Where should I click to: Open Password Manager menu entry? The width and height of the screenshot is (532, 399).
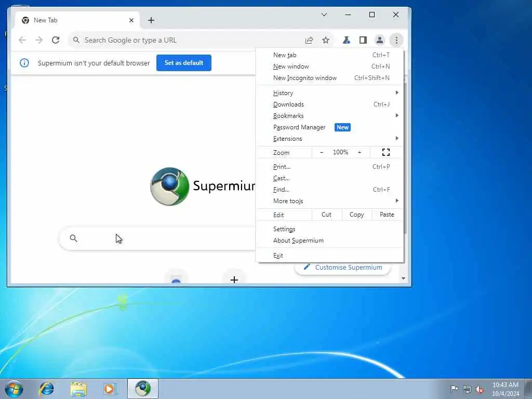point(330,127)
